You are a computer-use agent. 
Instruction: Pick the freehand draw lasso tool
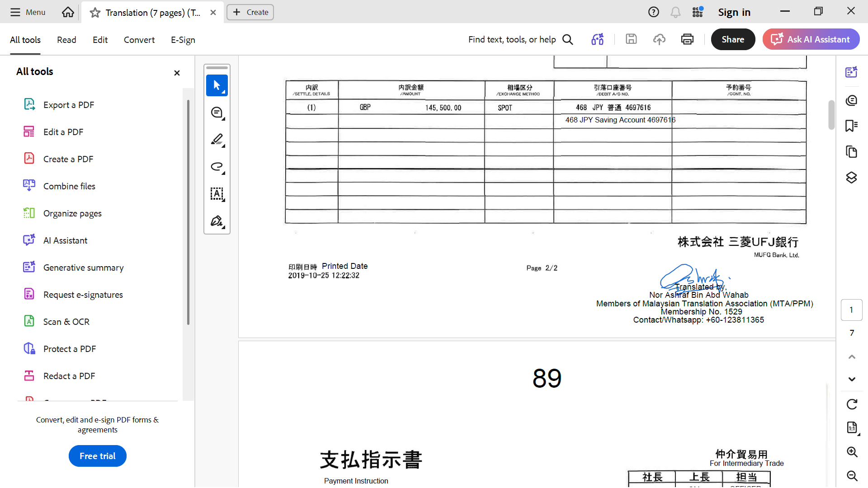217,167
